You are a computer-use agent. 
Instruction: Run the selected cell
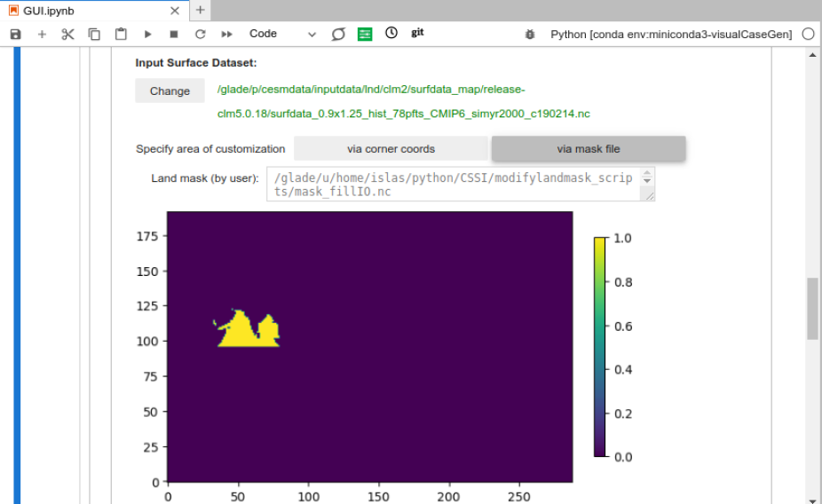[147, 34]
